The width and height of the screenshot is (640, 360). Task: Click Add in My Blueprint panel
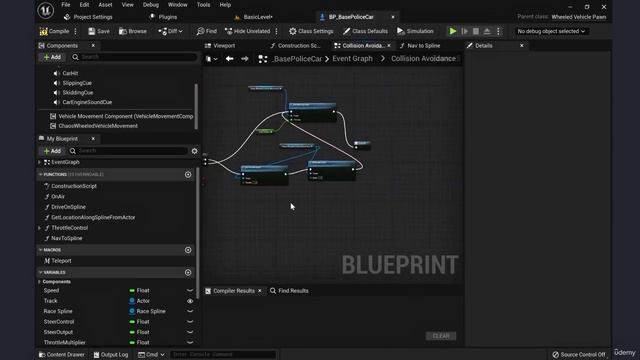point(52,151)
